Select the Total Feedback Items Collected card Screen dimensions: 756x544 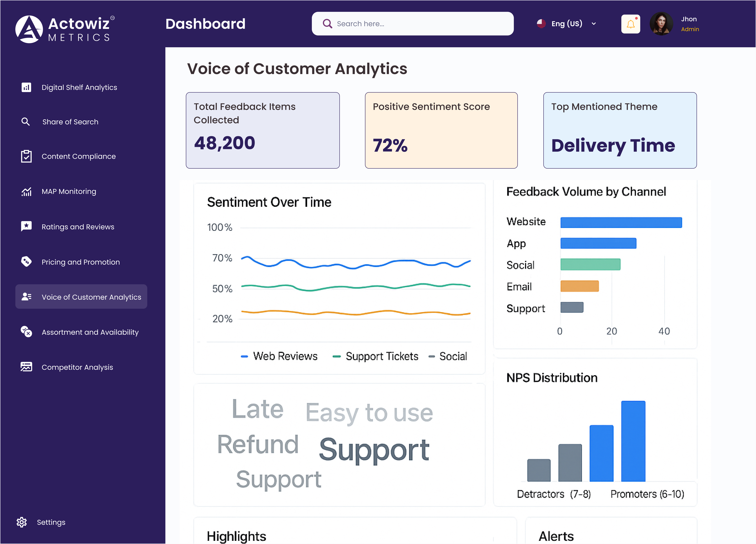(x=263, y=130)
